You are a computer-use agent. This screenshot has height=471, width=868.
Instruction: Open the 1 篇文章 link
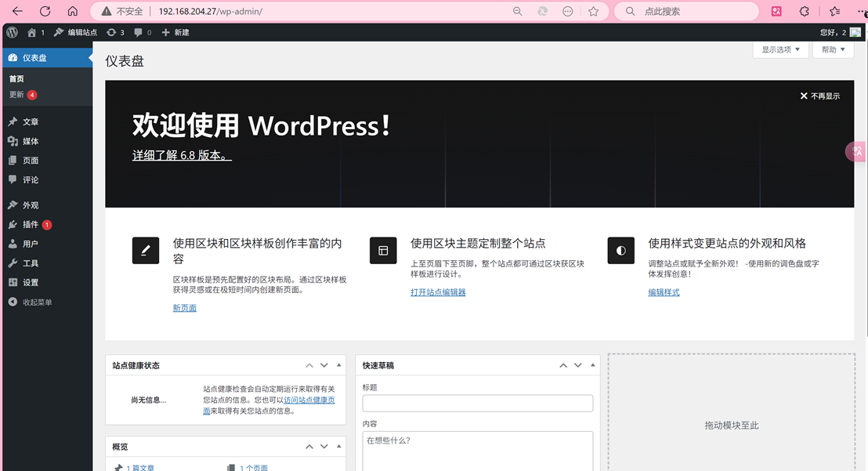point(140,468)
